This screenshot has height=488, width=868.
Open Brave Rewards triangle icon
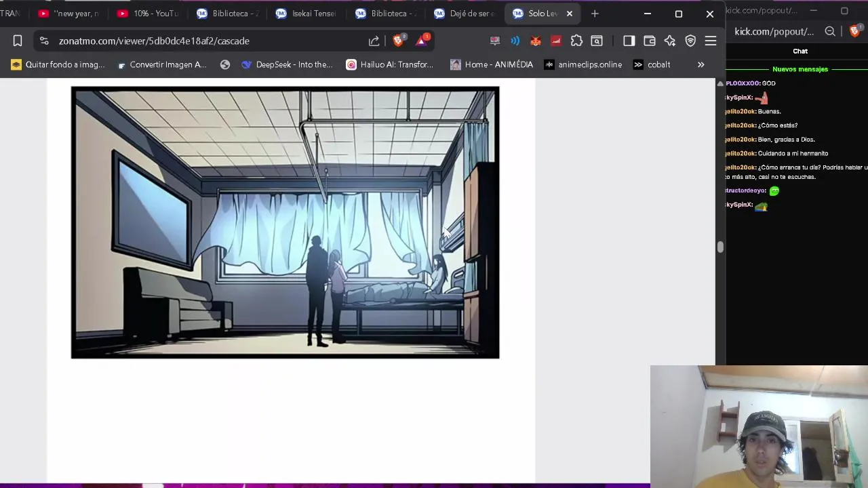coord(422,41)
